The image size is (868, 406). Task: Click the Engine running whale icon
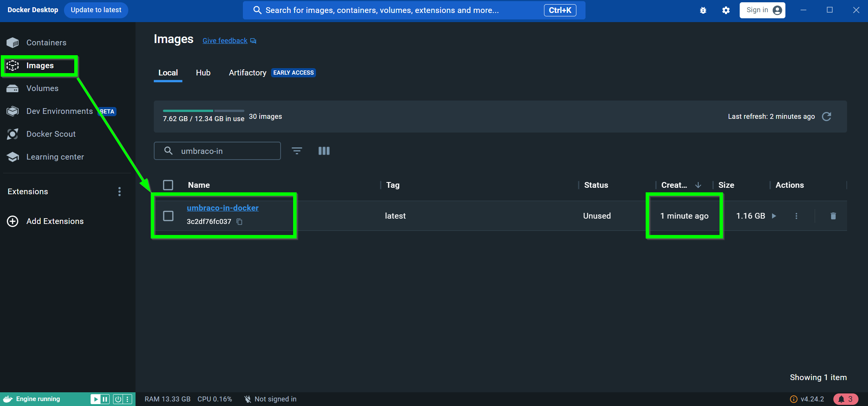coord(8,399)
